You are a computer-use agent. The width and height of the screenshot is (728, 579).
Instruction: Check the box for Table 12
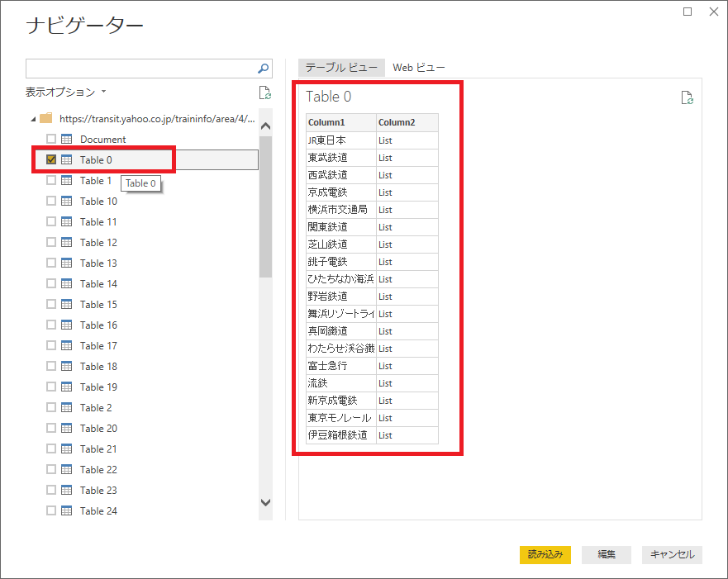click(x=51, y=242)
